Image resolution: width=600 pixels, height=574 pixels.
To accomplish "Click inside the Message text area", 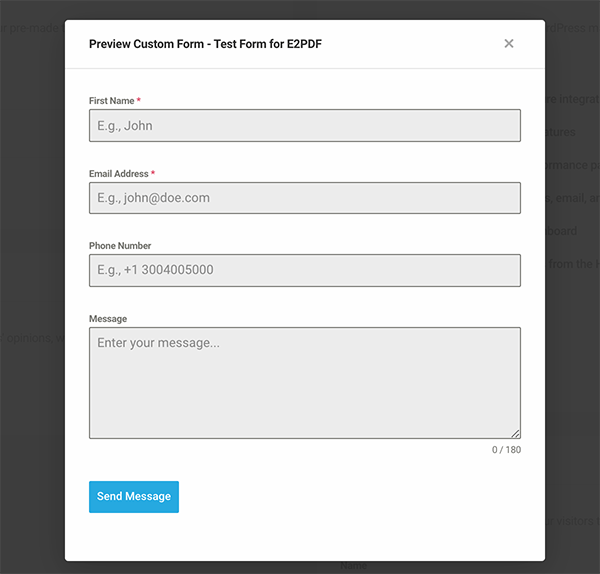I will pyautogui.click(x=305, y=382).
